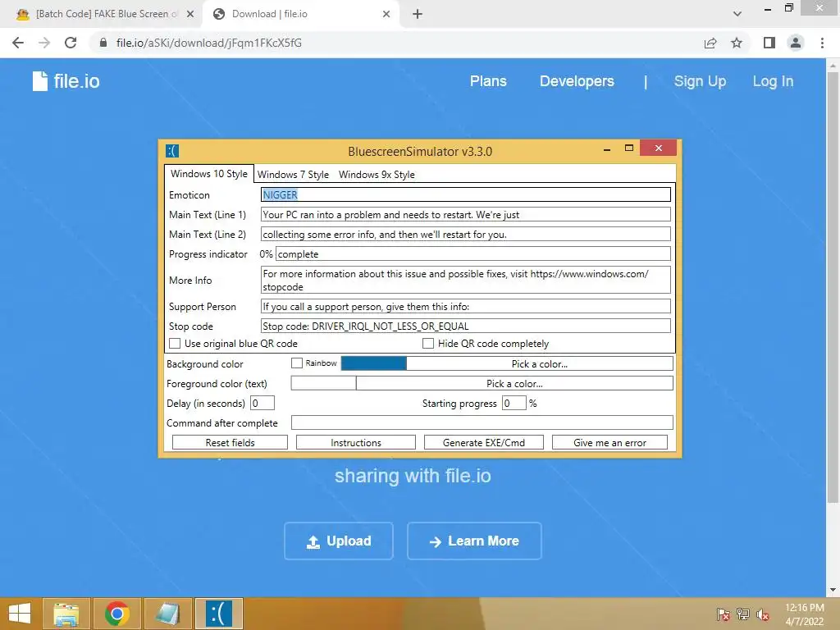The height and width of the screenshot is (630, 840).
Task: Click the volume icon in tray
Action: click(x=762, y=614)
